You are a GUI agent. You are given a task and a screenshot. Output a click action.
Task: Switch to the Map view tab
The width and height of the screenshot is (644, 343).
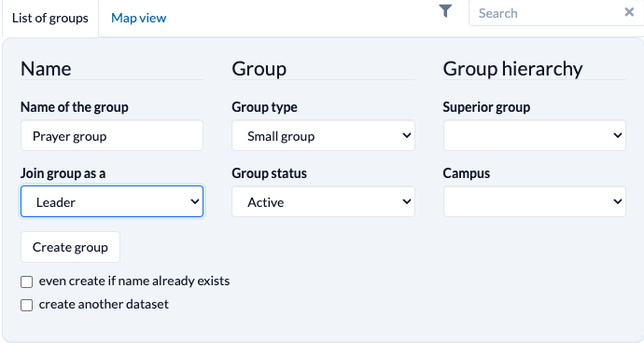pyautogui.click(x=139, y=19)
